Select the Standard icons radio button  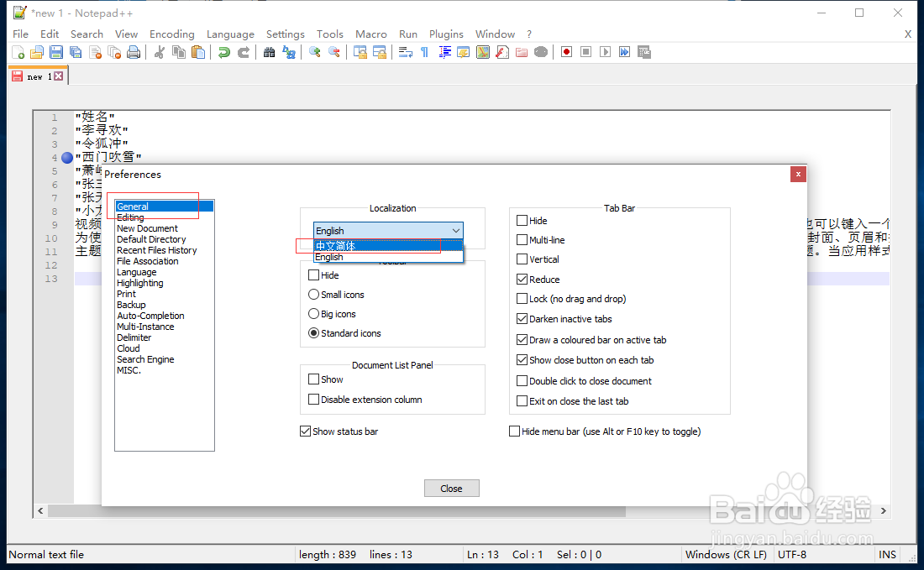(313, 333)
